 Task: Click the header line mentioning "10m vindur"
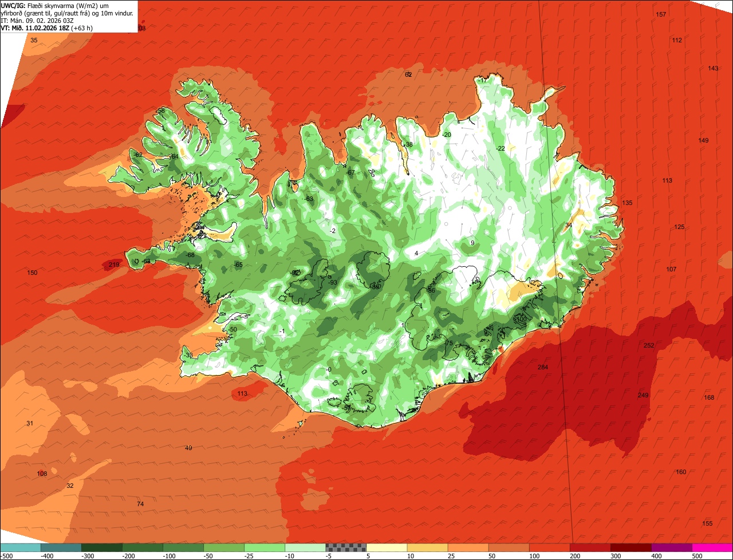[67, 13]
